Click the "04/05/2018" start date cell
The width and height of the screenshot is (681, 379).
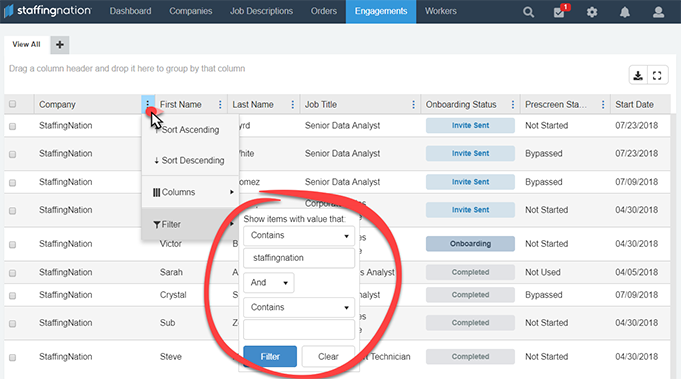pyautogui.click(x=637, y=272)
